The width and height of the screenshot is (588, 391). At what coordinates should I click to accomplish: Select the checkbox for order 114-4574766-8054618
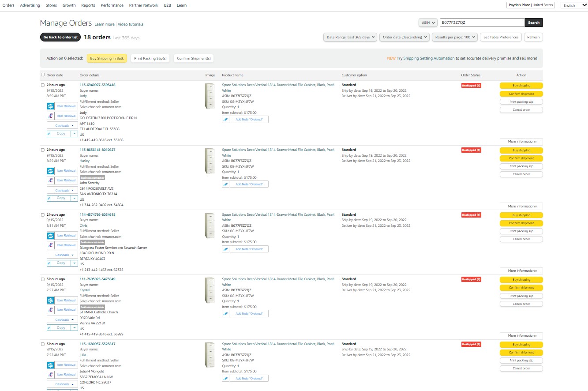click(x=43, y=215)
